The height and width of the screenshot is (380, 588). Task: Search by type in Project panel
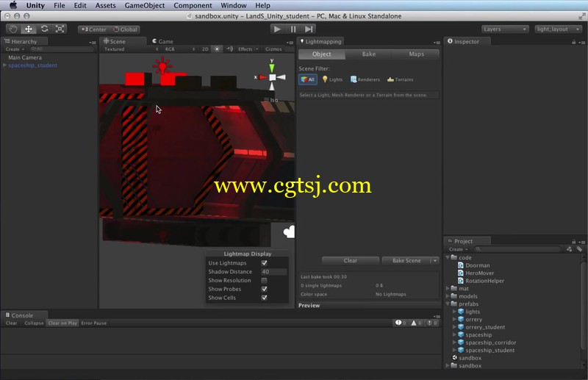click(569, 249)
